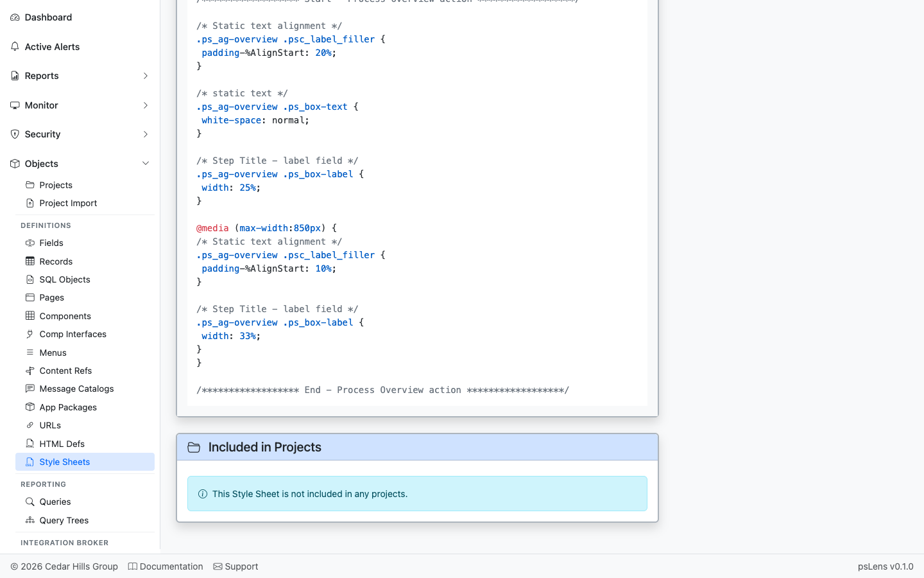Open the Support link in footer
This screenshot has width=924, height=578.
[x=235, y=566]
